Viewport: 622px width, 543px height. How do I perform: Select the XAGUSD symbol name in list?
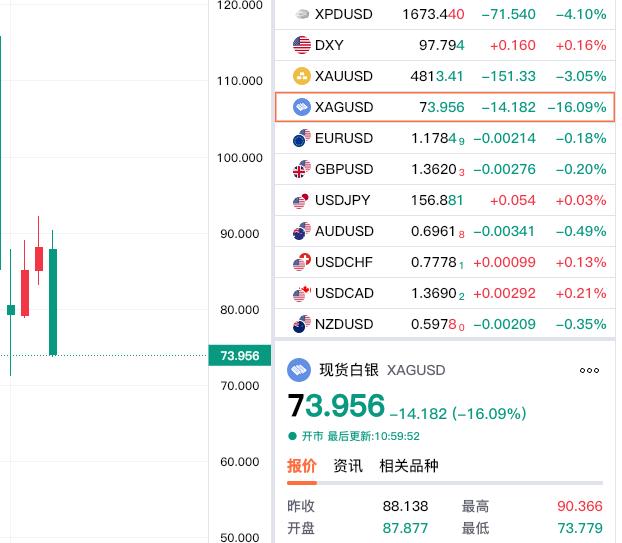coord(344,107)
